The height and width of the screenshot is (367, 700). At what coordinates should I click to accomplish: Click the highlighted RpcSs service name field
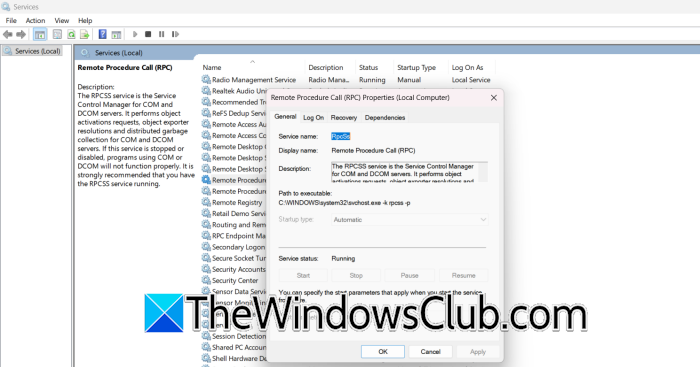(x=341, y=136)
